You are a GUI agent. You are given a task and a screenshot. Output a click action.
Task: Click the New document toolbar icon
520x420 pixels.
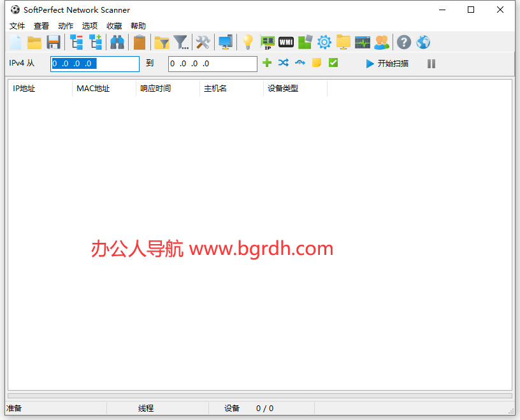click(15, 43)
